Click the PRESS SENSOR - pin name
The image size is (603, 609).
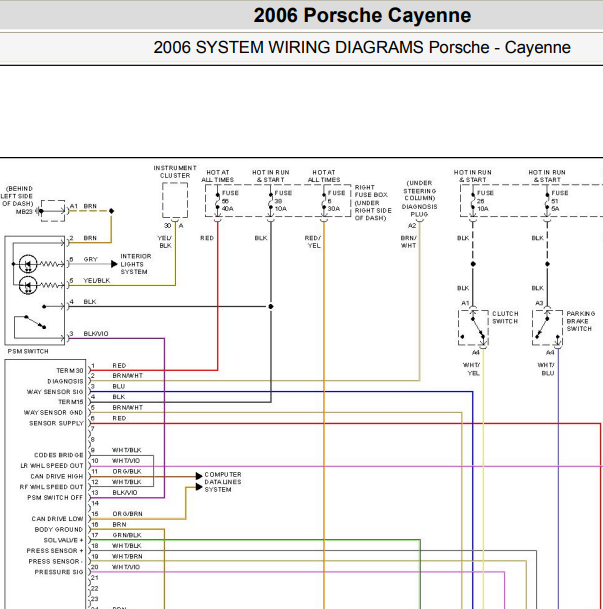click(x=56, y=561)
